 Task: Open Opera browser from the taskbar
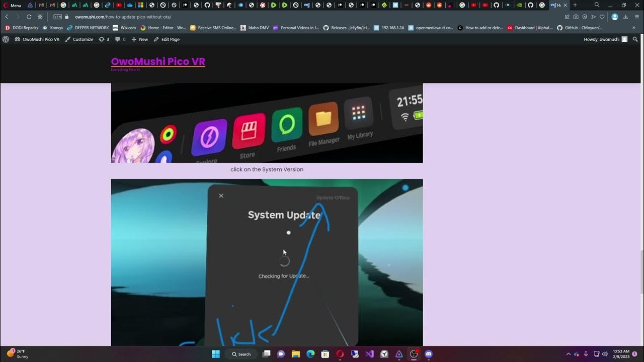tap(340, 354)
